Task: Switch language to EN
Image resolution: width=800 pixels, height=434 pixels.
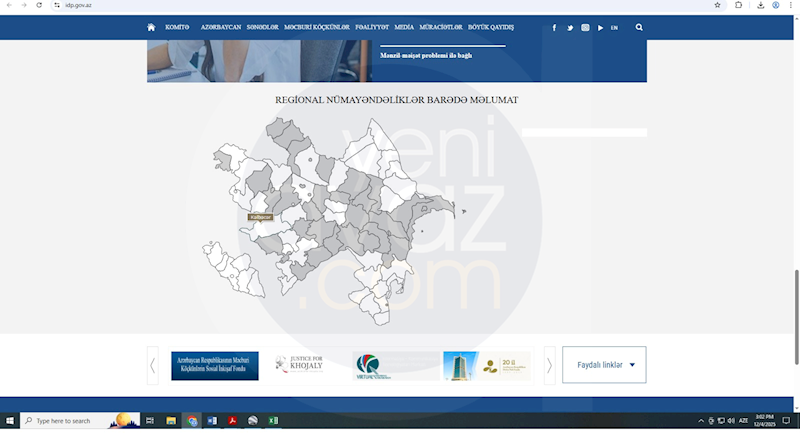Action: pyautogui.click(x=614, y=28)
